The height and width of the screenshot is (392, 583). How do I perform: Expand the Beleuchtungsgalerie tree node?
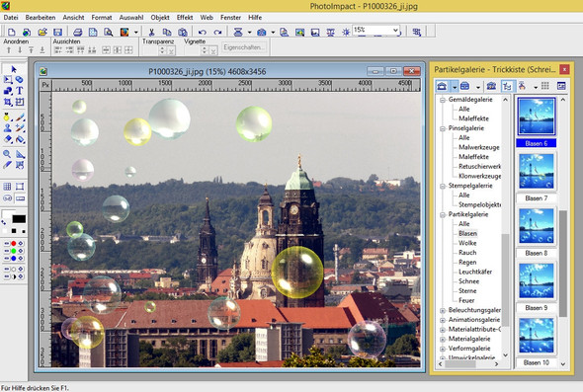tap(443, 310)
